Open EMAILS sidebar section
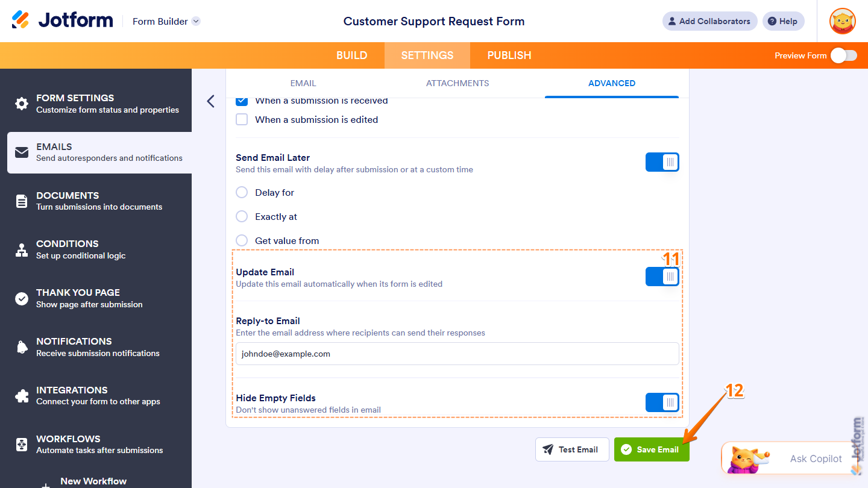Viewport: 868px width, 488px height. tap(99, 152)
